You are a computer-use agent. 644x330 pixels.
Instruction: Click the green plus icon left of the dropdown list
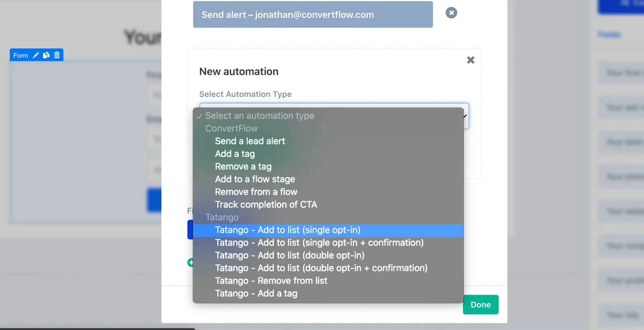click(x=190, y=263)
